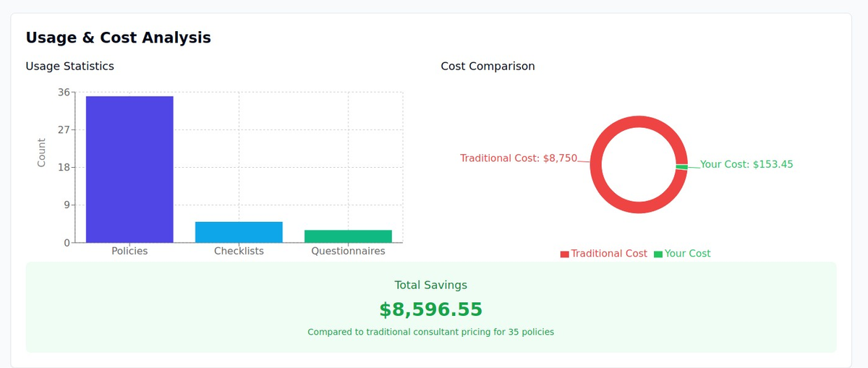Screen dimensions: 868x368
Task: Select the purple Policies bar
Action: pos(129,169)
